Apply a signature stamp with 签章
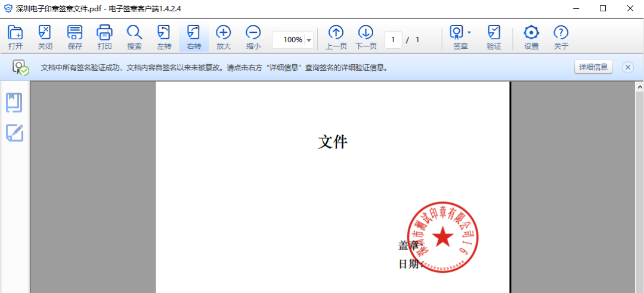 457,38
